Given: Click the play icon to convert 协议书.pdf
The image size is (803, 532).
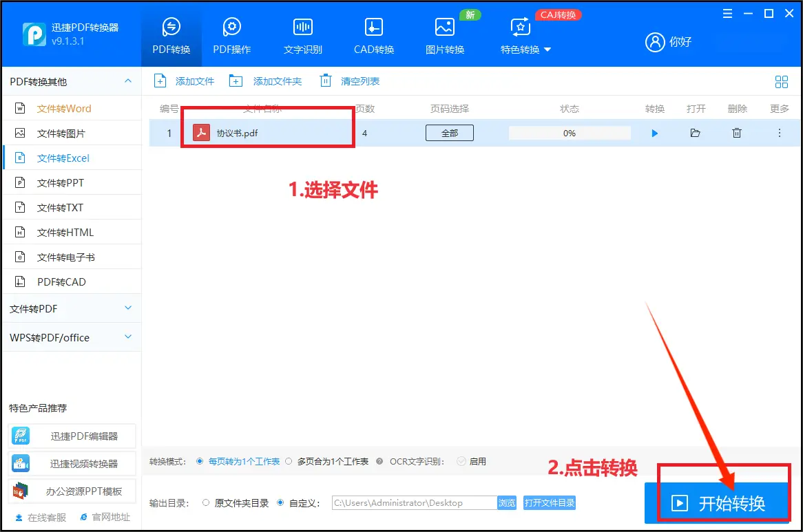Looking at the screenshot, I should (654, 134).
